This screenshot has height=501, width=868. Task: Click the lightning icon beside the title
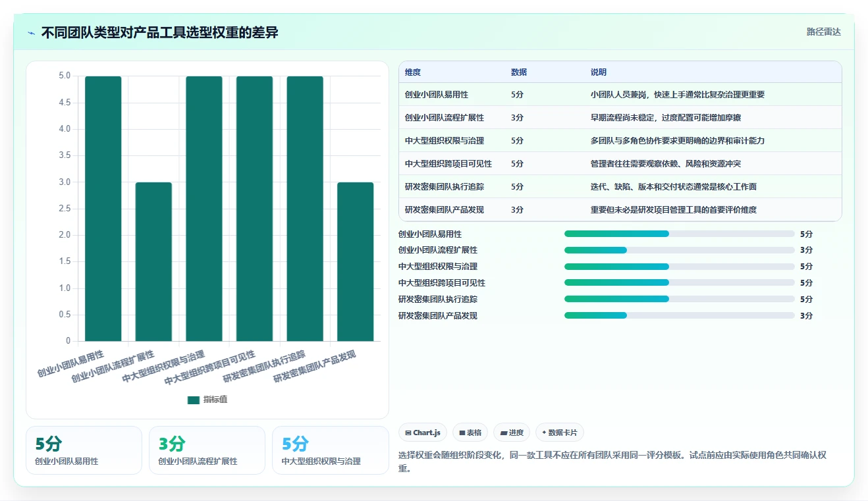(x=32, y=33)
